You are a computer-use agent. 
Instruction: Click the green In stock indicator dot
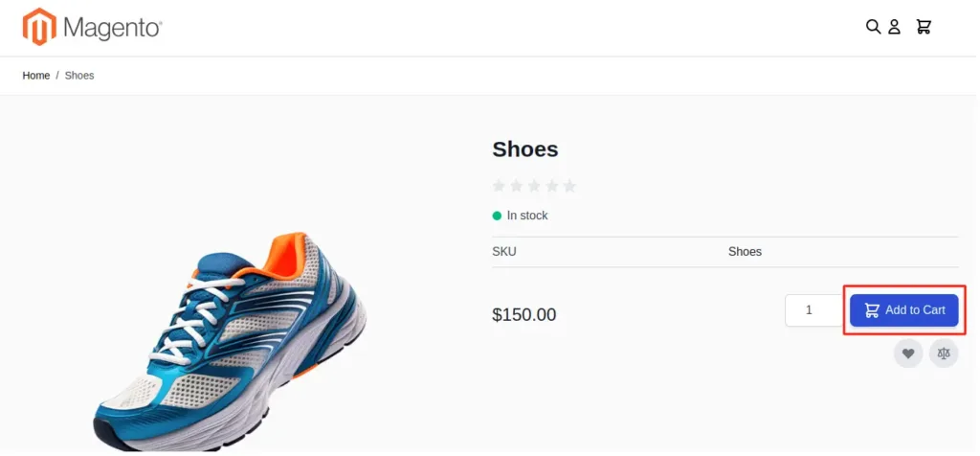[497, 216]
